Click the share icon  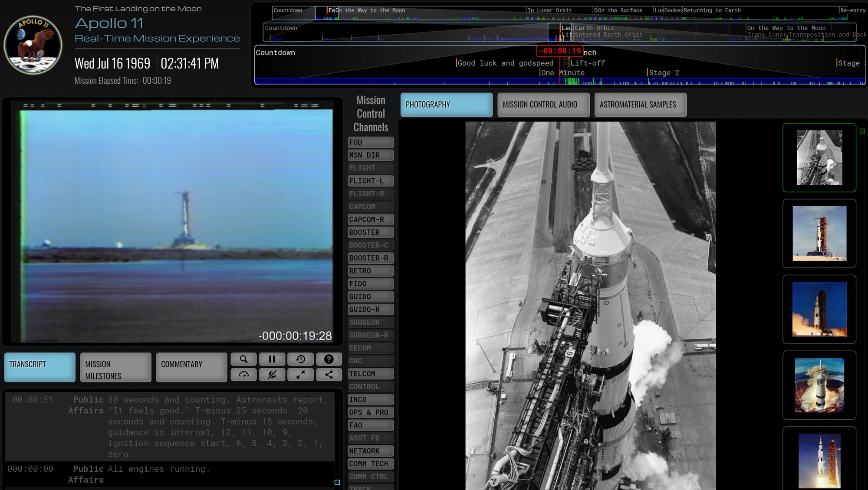329,375
